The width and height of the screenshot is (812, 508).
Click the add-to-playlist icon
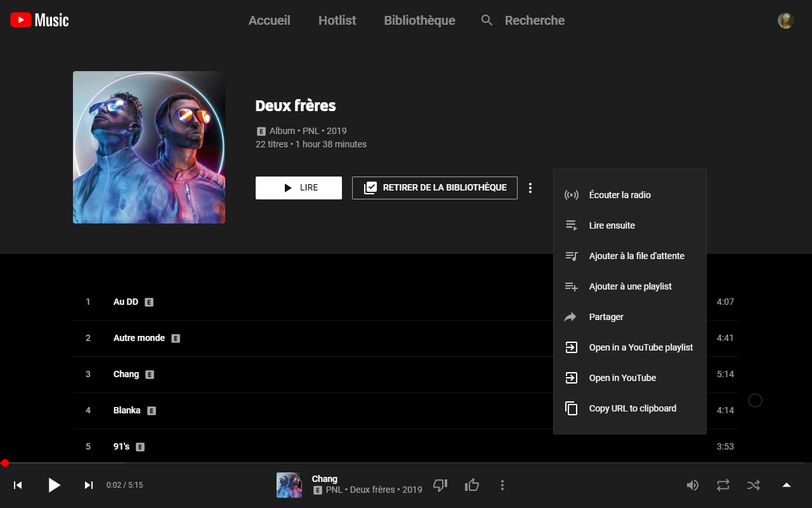pos(572,286)
